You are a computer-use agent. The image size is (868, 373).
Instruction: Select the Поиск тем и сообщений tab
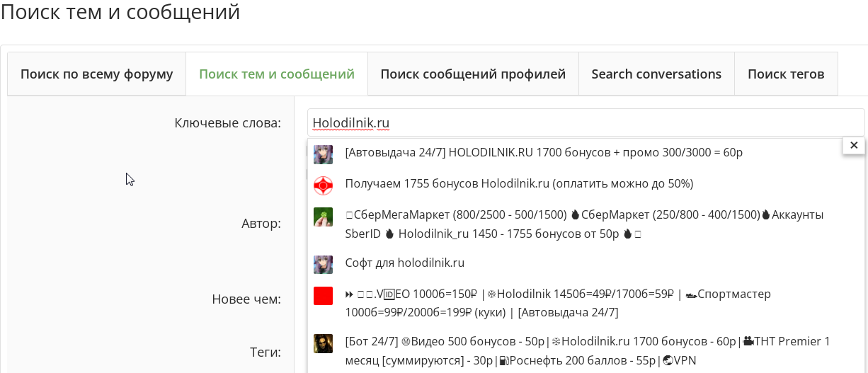coord(277,74)
